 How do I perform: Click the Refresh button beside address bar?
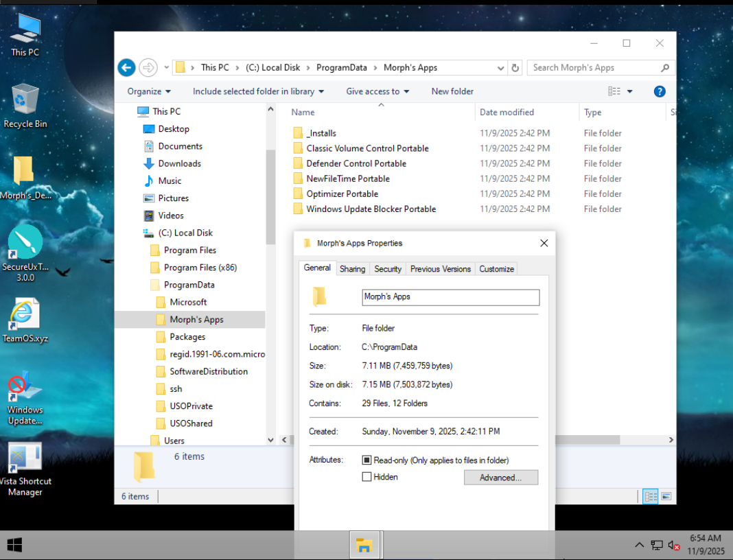516,68
